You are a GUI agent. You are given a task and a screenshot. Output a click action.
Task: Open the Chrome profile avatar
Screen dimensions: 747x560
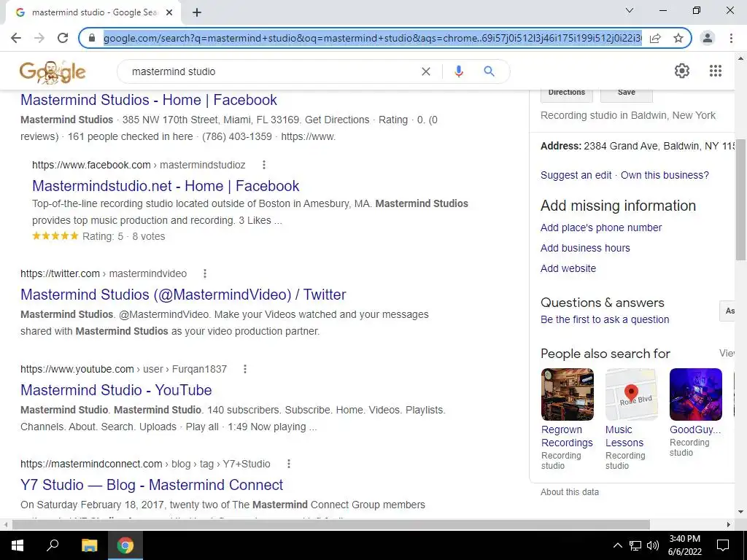[708, 38]
